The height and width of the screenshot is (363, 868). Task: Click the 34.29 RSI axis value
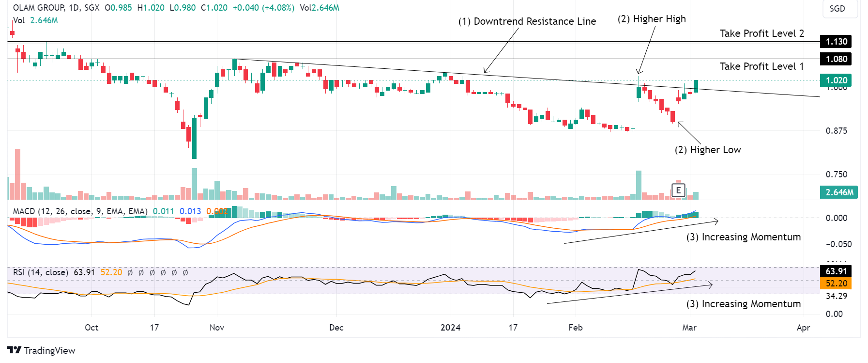[837, 296]
